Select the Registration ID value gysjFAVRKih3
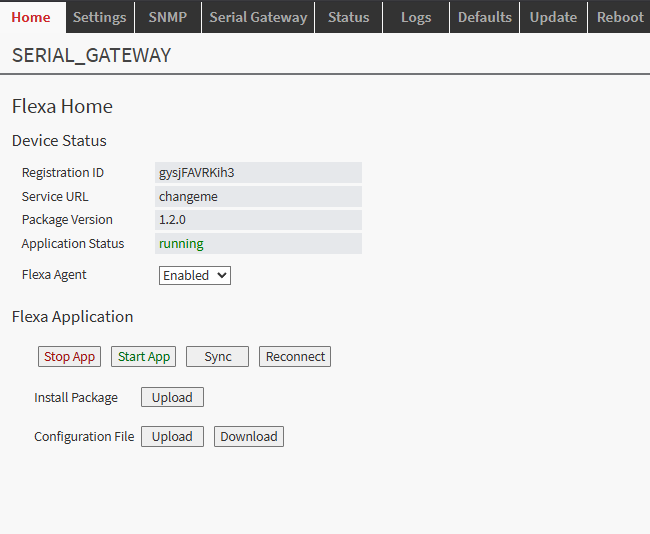Viewport: 650px width, 534px height. click(x=258, y=172)
